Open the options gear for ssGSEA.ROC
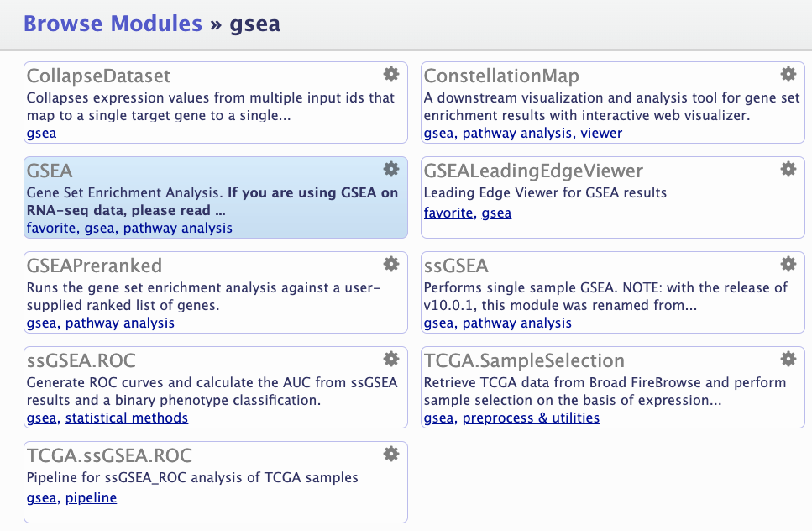The height and width of the screenshot is (531, 812). tap(390, 359)
